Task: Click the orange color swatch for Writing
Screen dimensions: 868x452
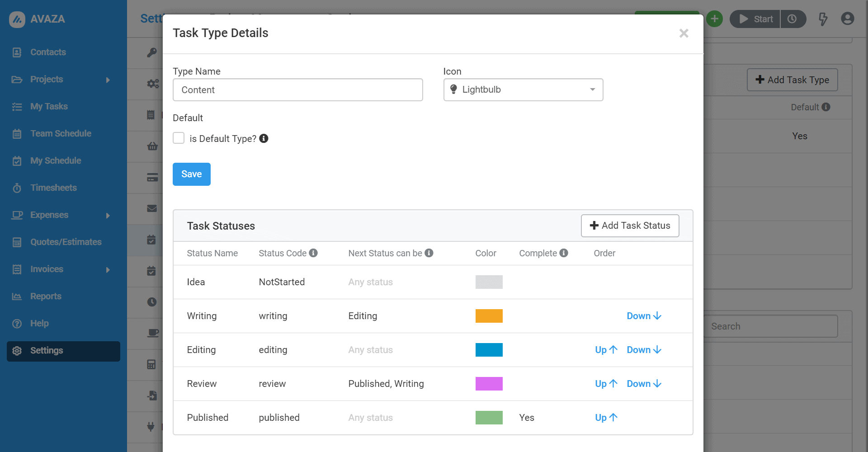Action: point(489,315)
